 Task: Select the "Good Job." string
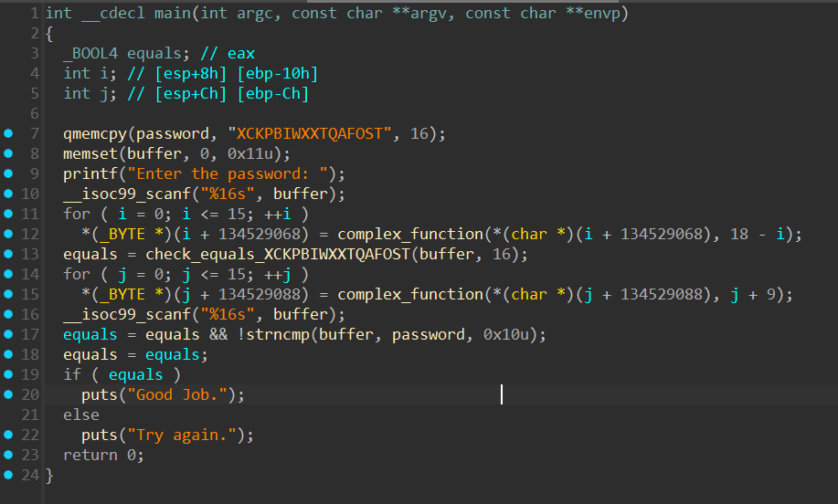click(x=177, y=394)
